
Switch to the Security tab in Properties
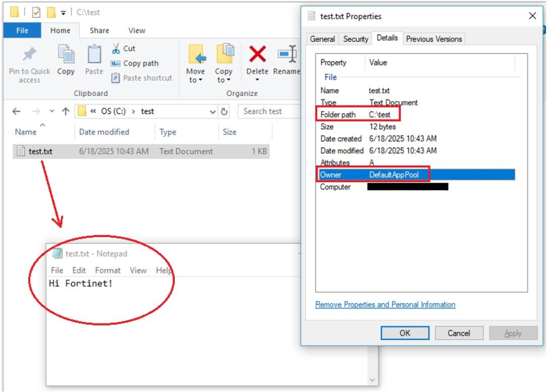coord(355,39)
